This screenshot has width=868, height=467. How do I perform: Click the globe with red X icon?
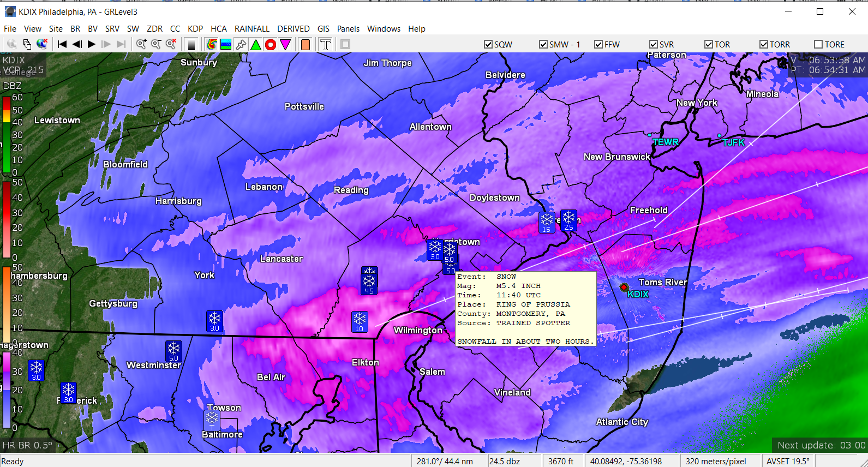(x=41, y=44)
